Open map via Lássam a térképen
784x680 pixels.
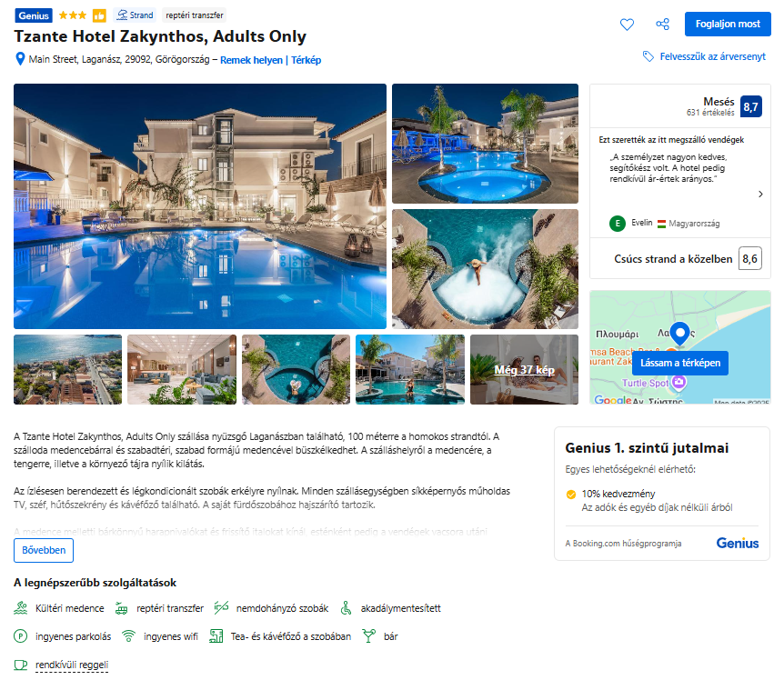click(680, 363)
